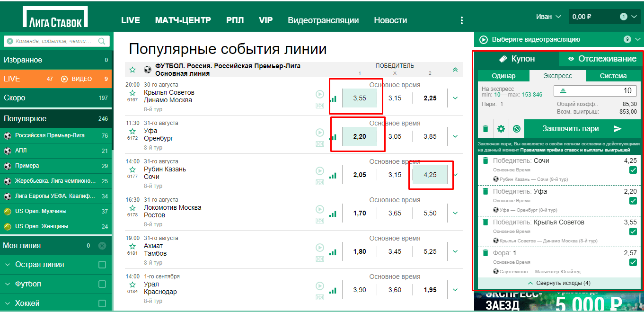Screen dimensions: 644x312
Task: Collapse the Российская Премьер-Лига block with double chevron
Action: (x=454, y=69)
